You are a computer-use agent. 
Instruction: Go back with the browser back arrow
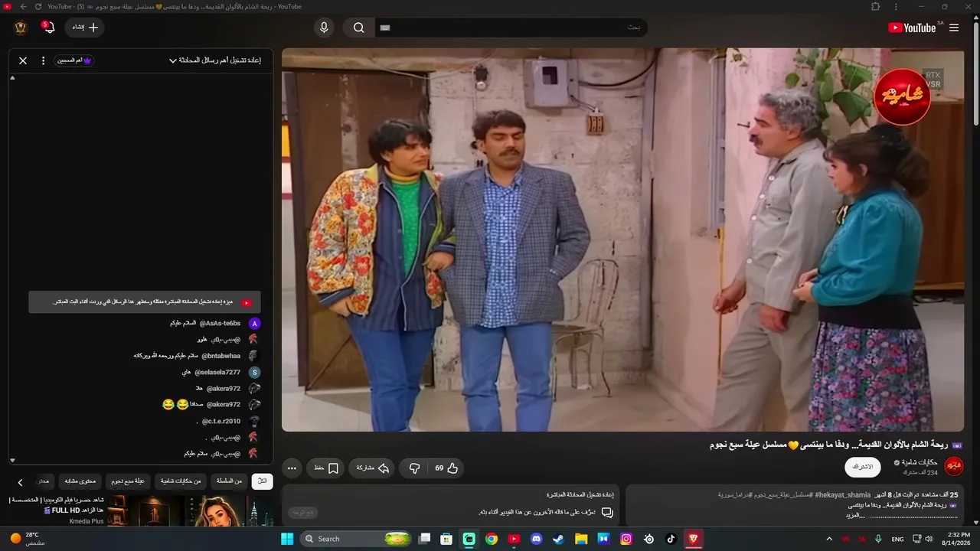point(23,6)
